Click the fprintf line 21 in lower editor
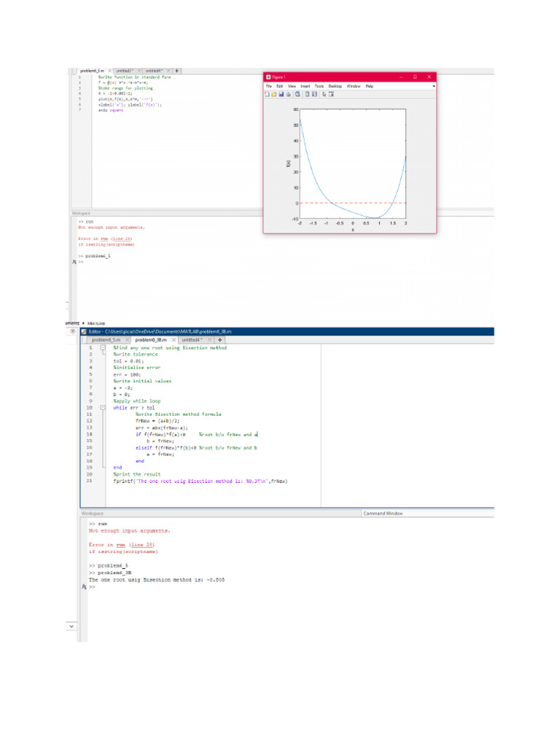 200,481
